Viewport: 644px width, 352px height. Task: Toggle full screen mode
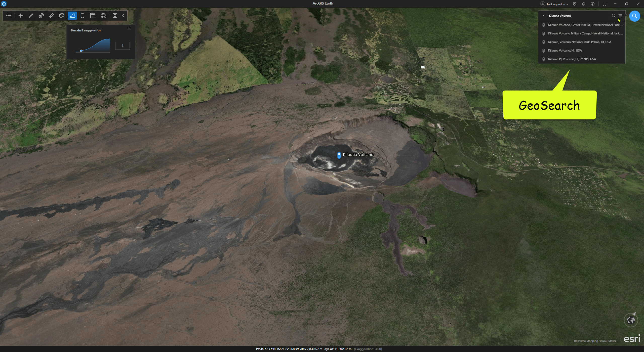click(x=604, y=4)
